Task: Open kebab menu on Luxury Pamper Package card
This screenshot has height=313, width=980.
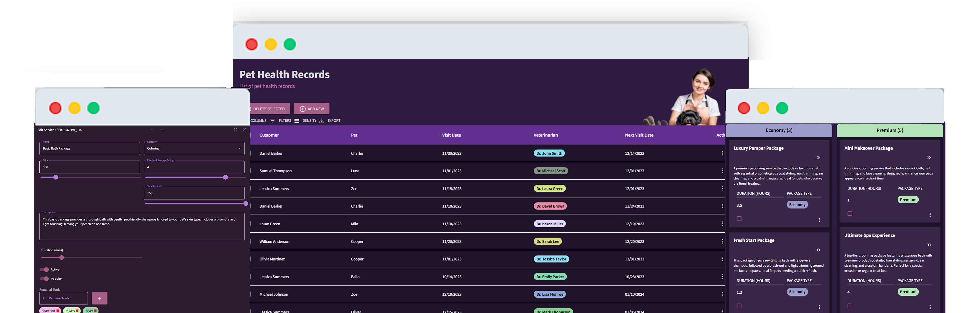Action: [819, 220]
